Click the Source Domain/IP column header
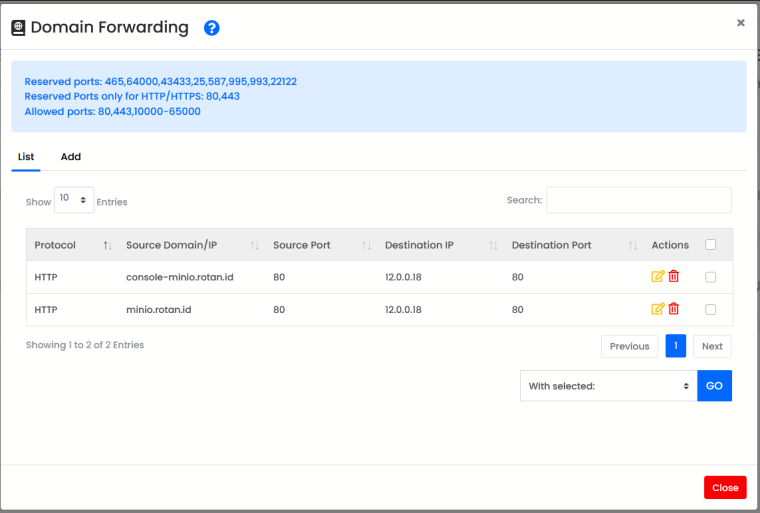760x513 pixels. pyautogui.click(x=192, y=245)
